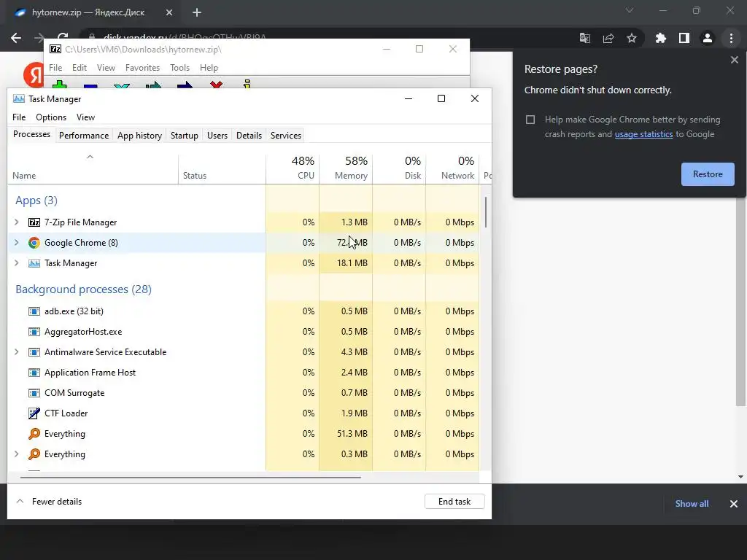The width and height of the screenshot is (747, 560).
Task: Click the Chrome profile avatar icon
Action: point(707,38)
